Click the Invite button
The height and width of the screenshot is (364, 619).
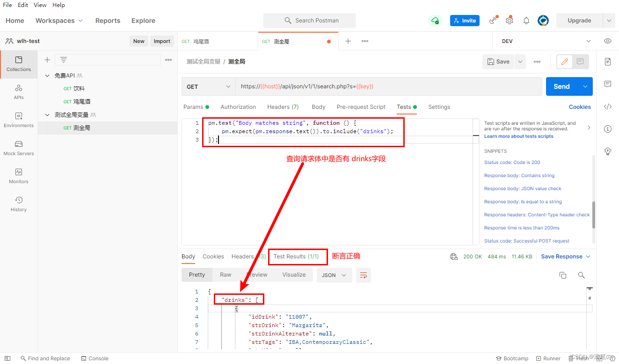pos(465,21)
